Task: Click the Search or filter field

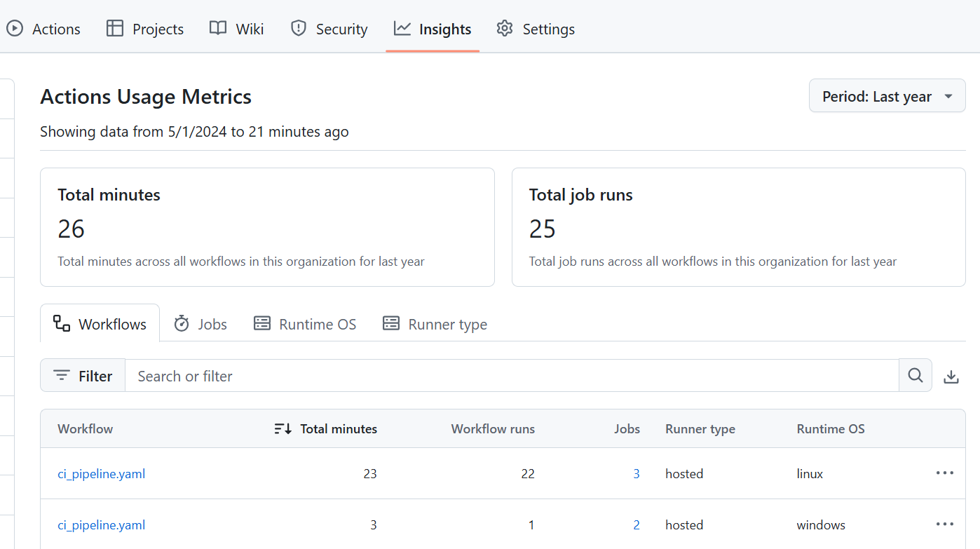Action: pos(512,375)
